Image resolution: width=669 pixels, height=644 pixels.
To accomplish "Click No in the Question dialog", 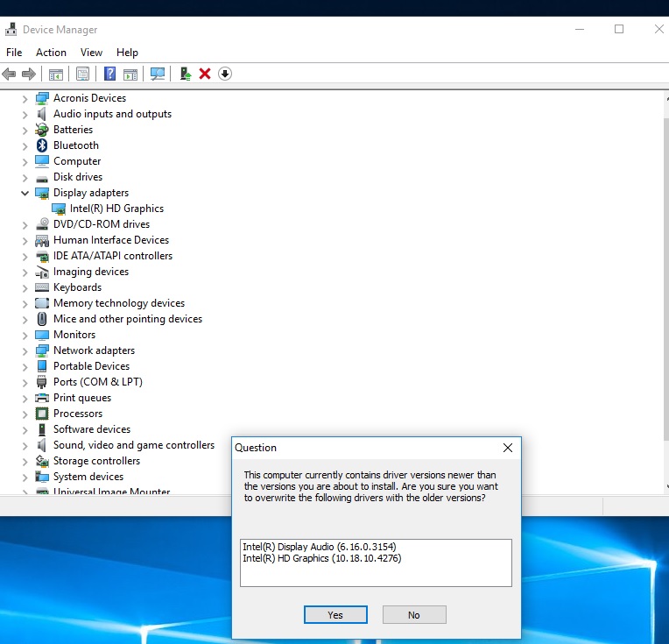I will click(414, 614).
